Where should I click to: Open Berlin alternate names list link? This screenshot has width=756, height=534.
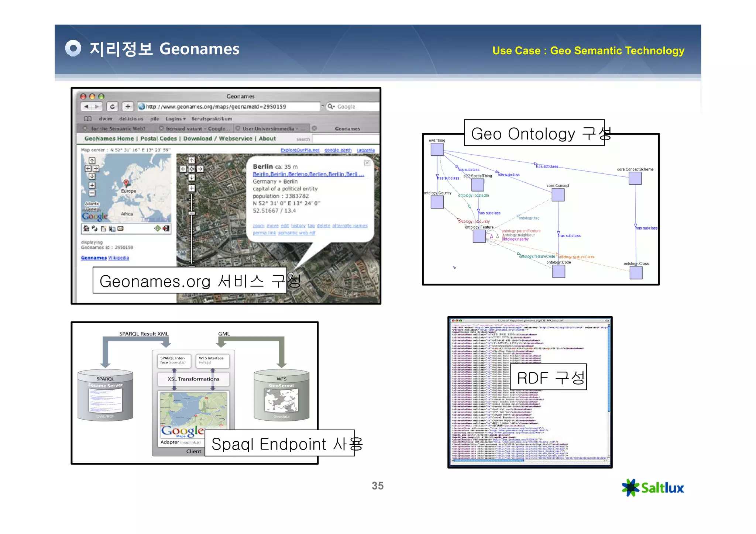[308, 174]
